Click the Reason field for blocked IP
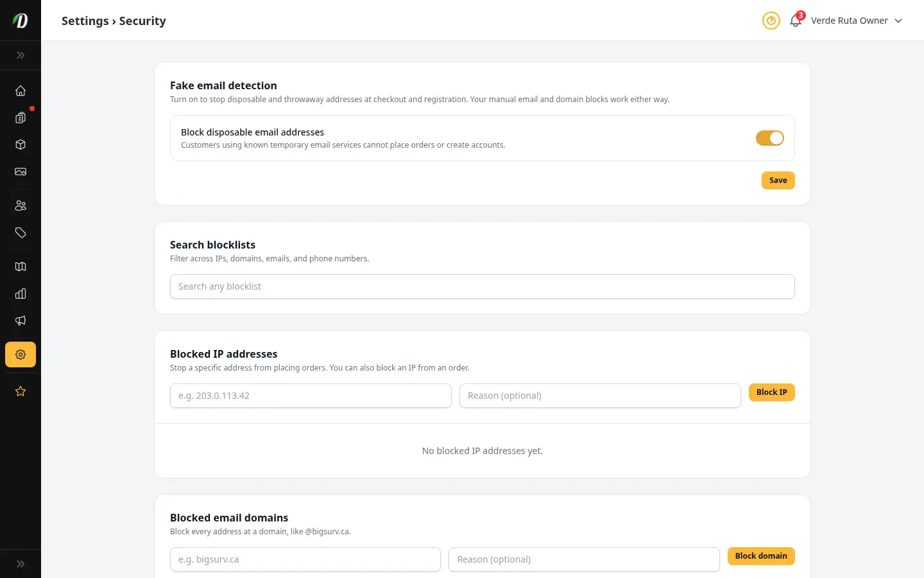The image size is (924, 578). pos(600,396)
